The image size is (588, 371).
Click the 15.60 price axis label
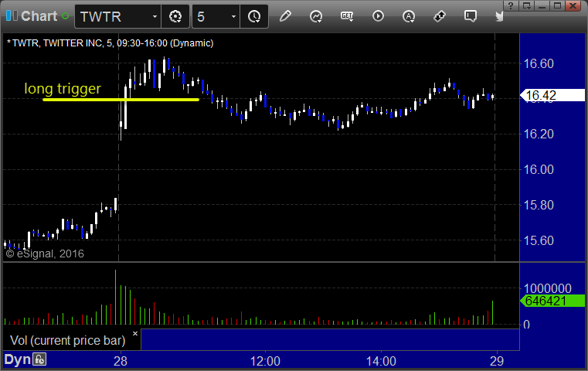tap(539, 240)
